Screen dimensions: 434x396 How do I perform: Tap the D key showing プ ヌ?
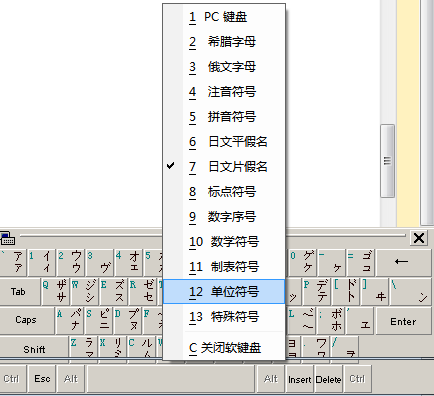[128, 321]
